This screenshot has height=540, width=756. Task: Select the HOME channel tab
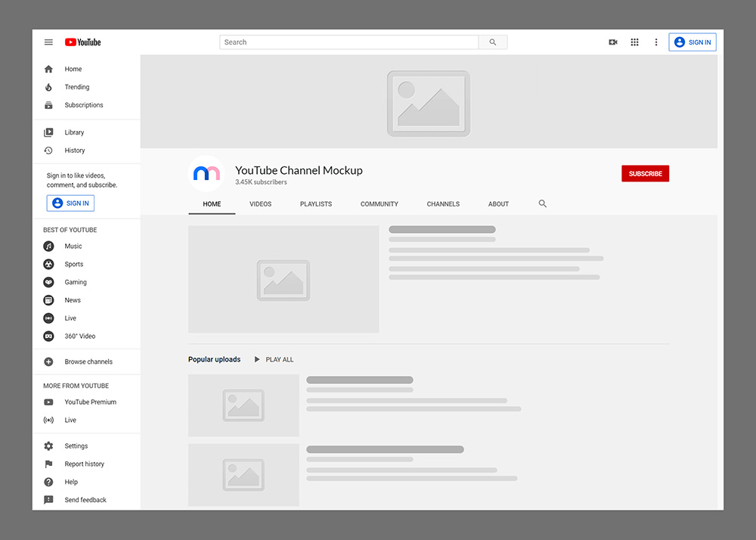click(x=212, y=204)
